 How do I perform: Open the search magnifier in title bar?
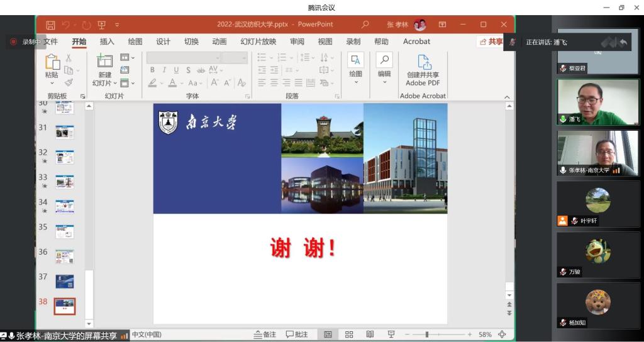365,25
